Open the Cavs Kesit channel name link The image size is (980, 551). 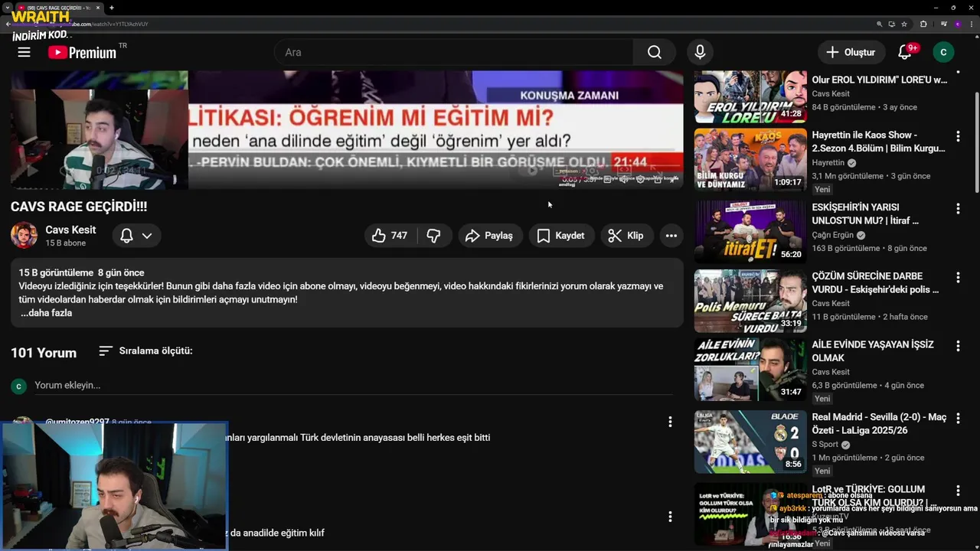pyautogui.click(x=70, y=230)
